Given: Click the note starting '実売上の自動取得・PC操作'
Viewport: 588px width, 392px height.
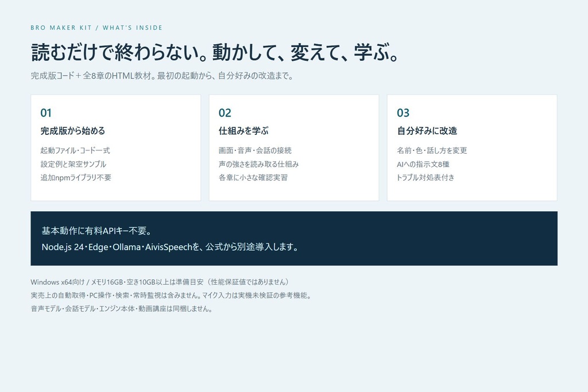Looking at the screenshot, I should point(171,296).
